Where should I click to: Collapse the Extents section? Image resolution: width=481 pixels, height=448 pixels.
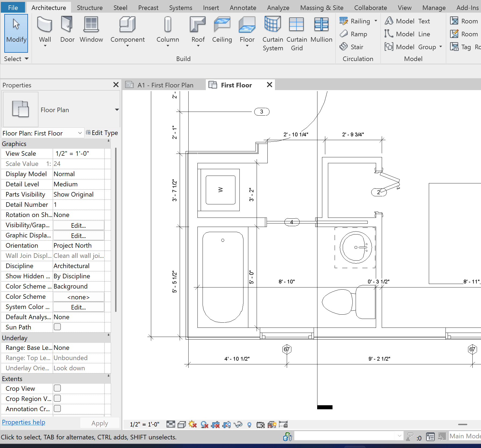108,376
